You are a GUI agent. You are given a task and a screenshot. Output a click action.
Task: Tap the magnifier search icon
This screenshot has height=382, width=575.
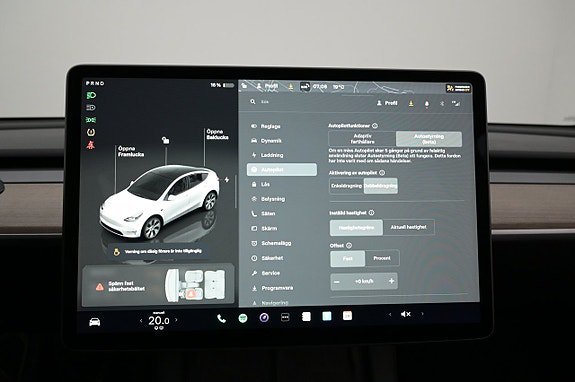click(253, 102)
